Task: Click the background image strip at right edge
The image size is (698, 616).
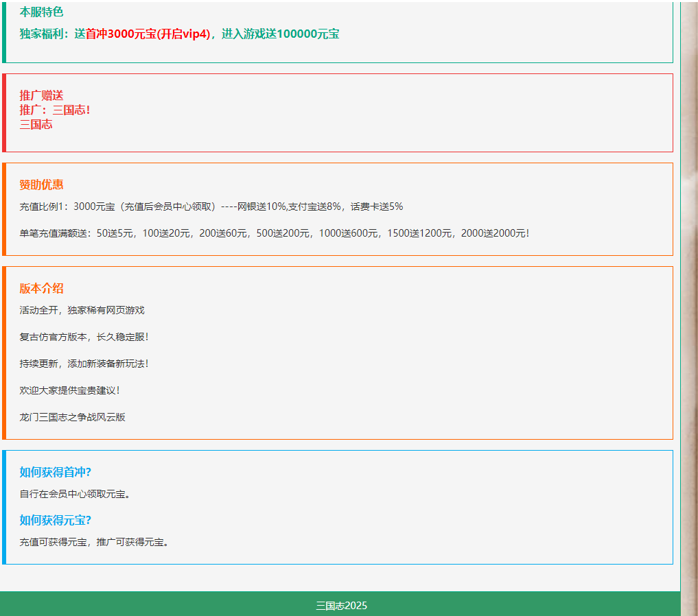Action: [x=689, y=309]
